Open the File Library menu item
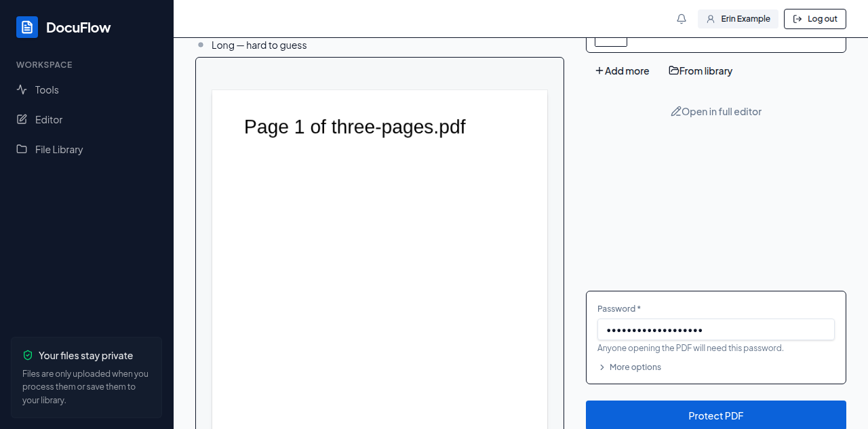 pos(87,149)
